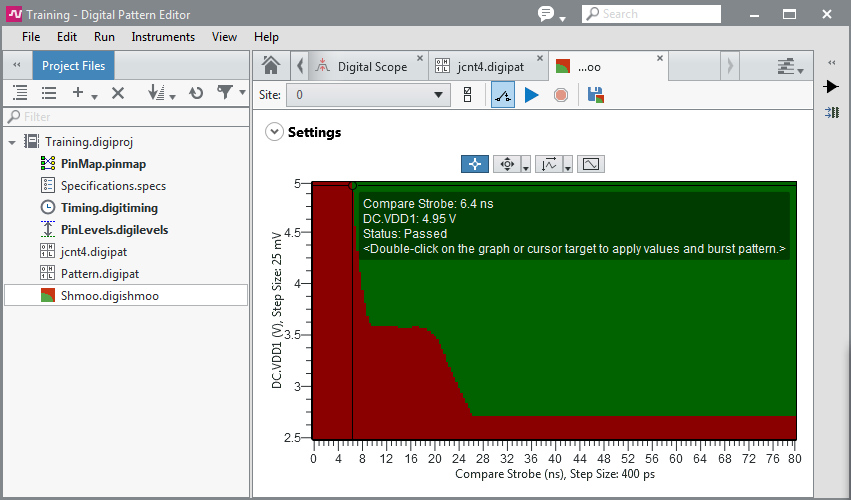Open the sort options dropdown arrow
Image resolution: width=851 pixels, height=500 pixels.
point(173,97)
